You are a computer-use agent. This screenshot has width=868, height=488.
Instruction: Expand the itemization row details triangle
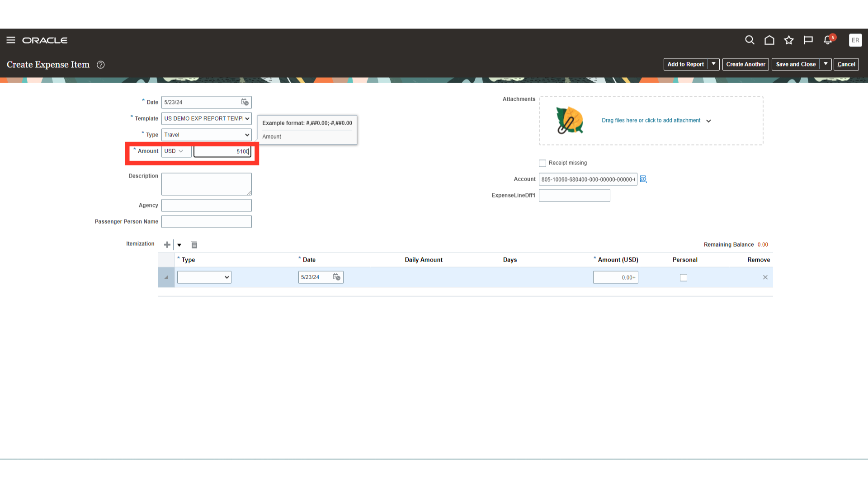pos(166,277)
